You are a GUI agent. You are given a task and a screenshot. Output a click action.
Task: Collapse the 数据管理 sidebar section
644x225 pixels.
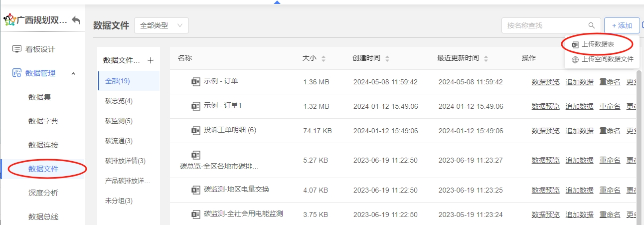click(x=73, y=73)
